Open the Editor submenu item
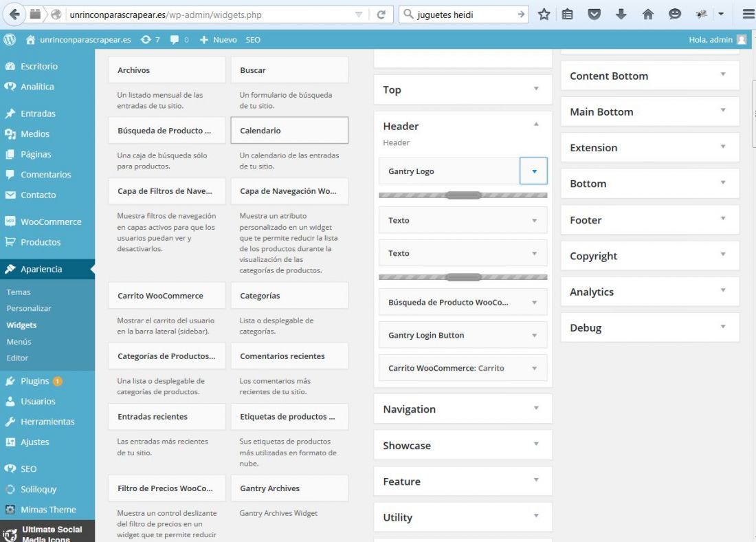Image resolution: width=756 pixels, height=542 pixels. [17, 358]
